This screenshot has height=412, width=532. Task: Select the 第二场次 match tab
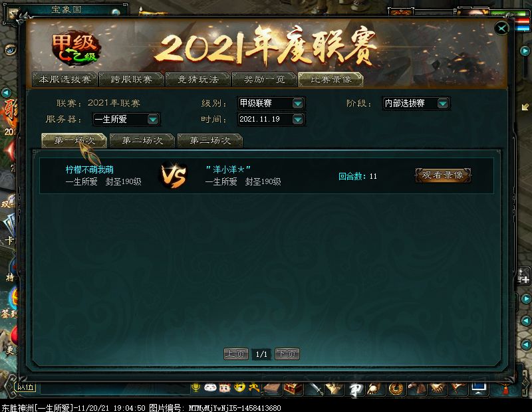pyautogui.click(x=142, y=140)
